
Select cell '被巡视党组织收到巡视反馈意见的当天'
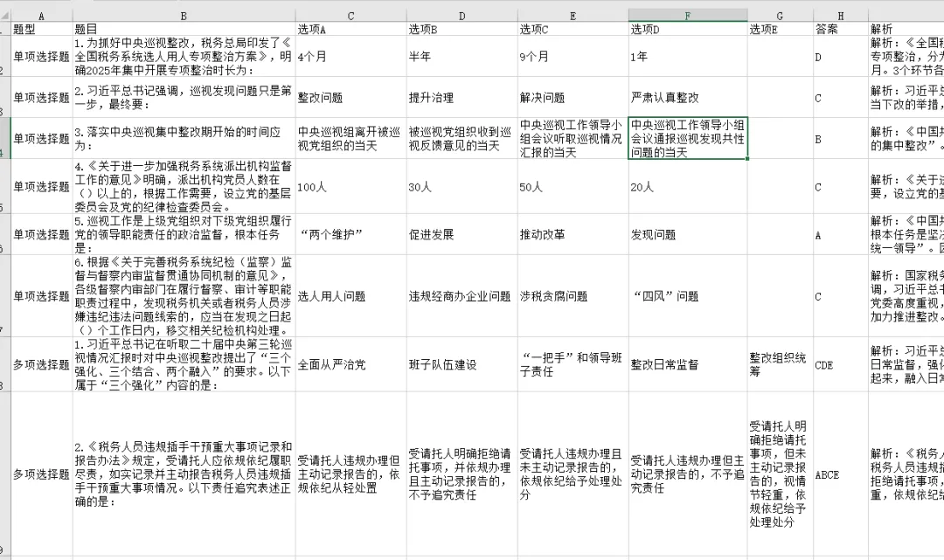(462, 138)
